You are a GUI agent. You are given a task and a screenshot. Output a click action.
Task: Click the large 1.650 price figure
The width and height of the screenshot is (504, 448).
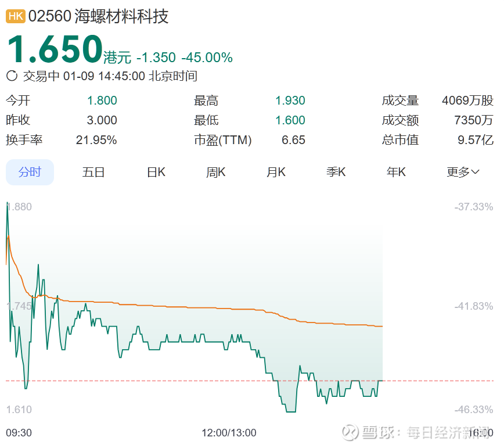coord(55,49)
